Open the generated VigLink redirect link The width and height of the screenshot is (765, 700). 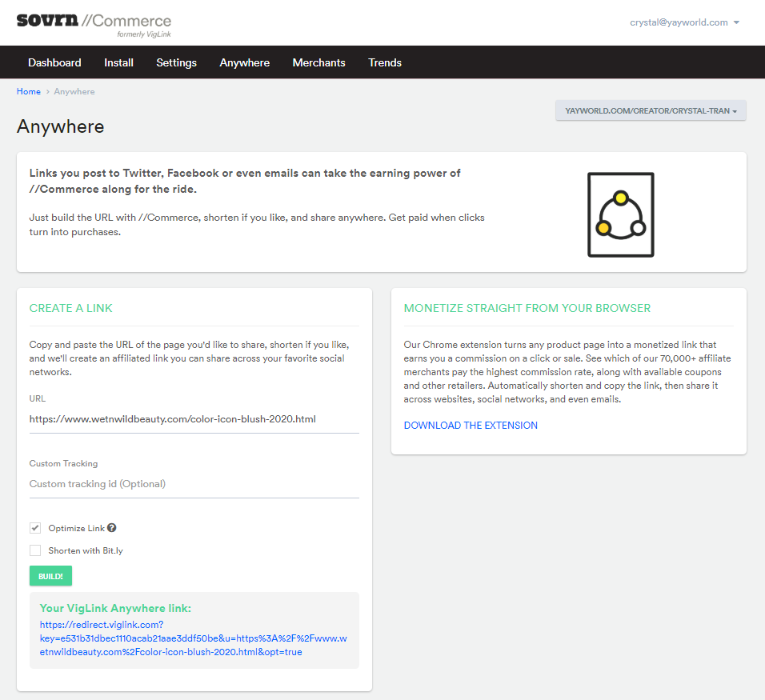click(x=194, y=638)
